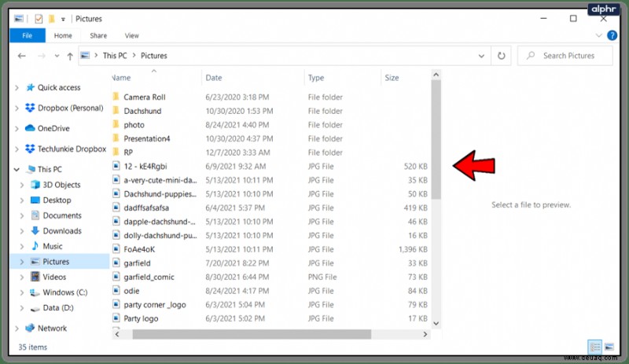Expand the Network tree node
This screenshot has height=364, width=629.
pyautogui.click(x=17, y=329)
